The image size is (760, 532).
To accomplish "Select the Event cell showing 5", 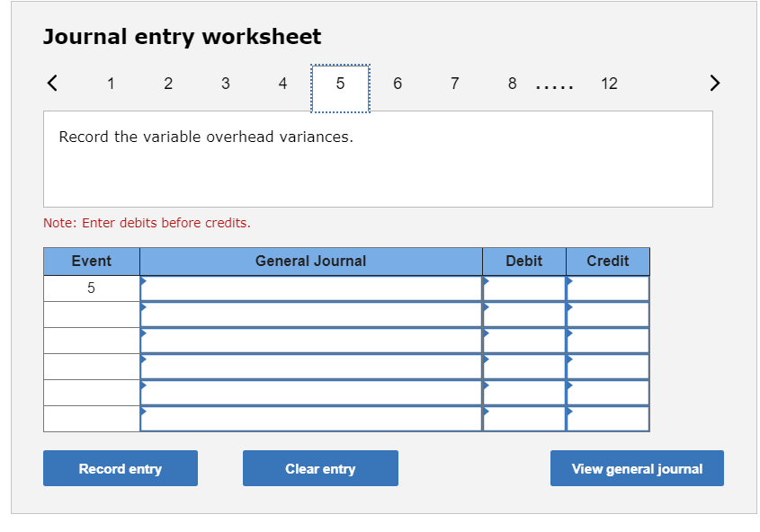I will [x=91, y=288].
